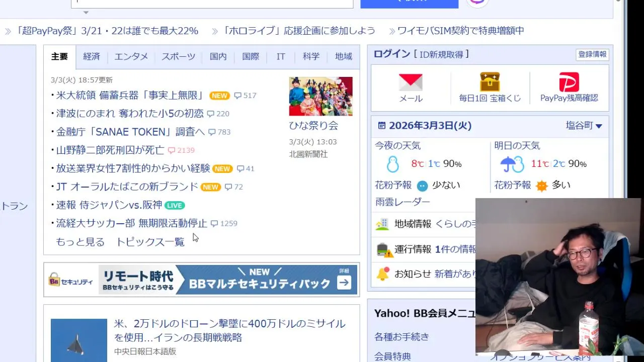Click the ID新規取得 link
This screenshot has width=644, height=362.
441,54
